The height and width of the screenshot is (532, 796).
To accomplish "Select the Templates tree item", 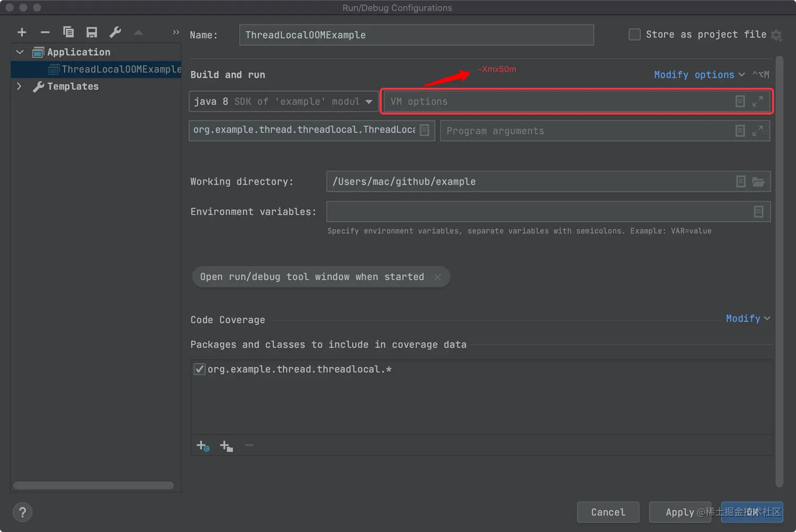I will [73, 86].
